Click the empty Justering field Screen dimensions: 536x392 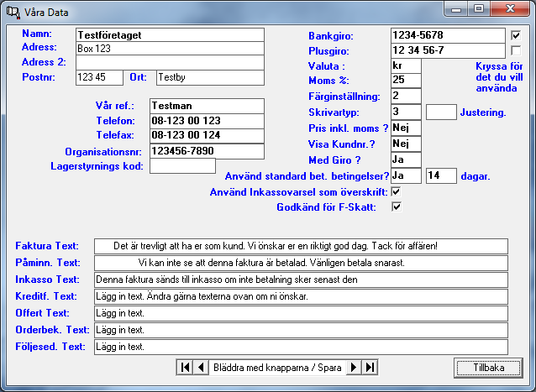tap(441, 112)
